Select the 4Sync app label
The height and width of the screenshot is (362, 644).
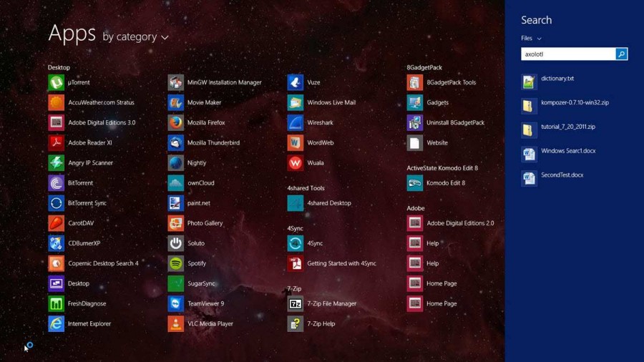(x=315, y=243)
